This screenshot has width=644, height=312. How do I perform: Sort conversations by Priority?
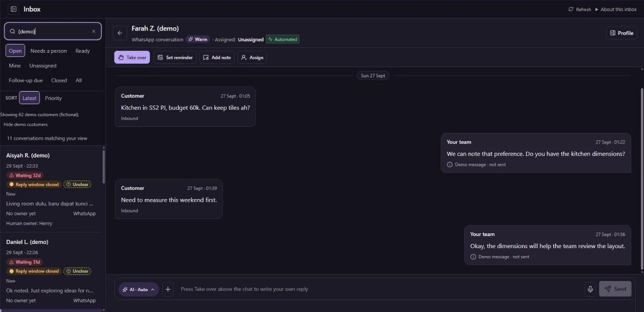click(53, 98)
